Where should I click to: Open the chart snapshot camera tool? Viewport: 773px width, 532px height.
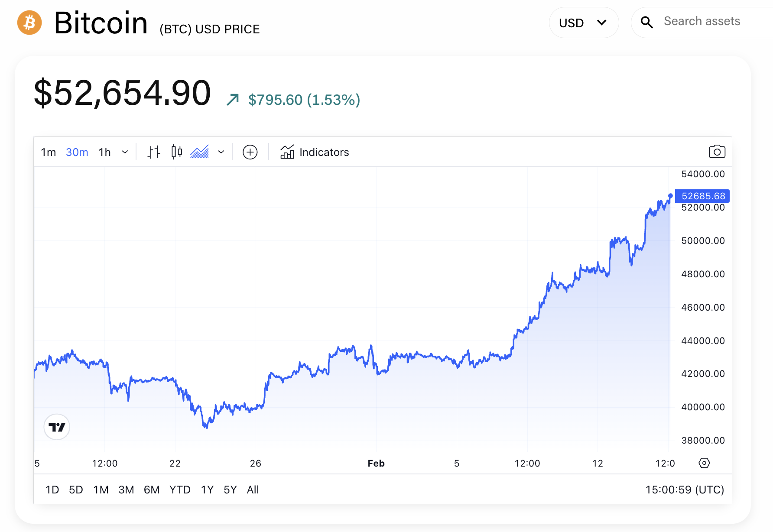point(717,152)
